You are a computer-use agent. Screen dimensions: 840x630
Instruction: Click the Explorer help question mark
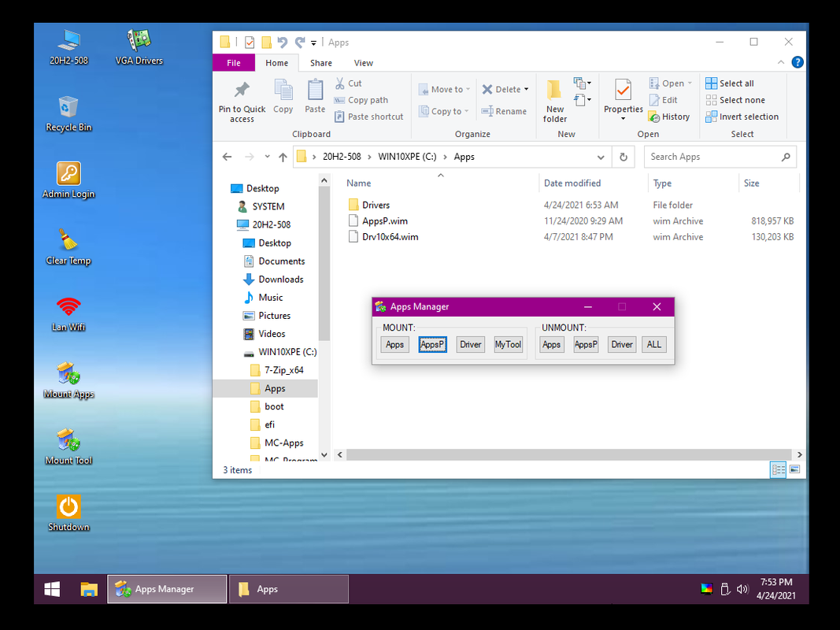(x=797, y=62)
